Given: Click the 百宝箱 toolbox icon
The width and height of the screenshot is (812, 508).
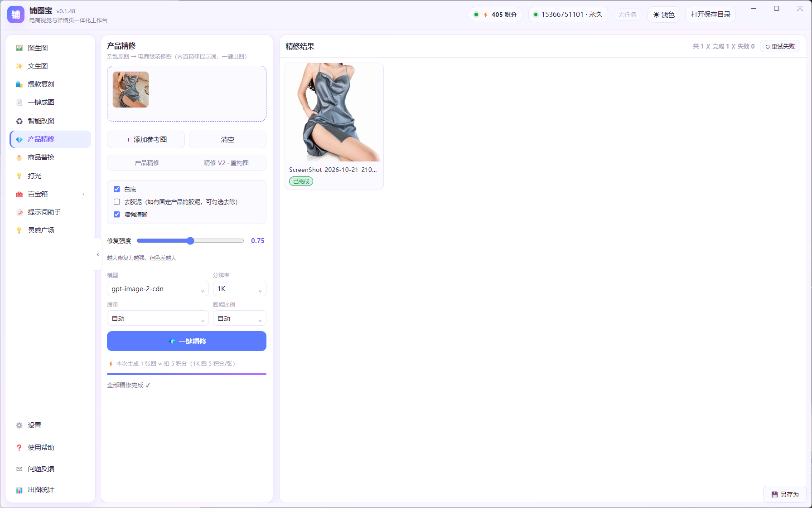Looking at the screenshot, I should tap(19, 194).
